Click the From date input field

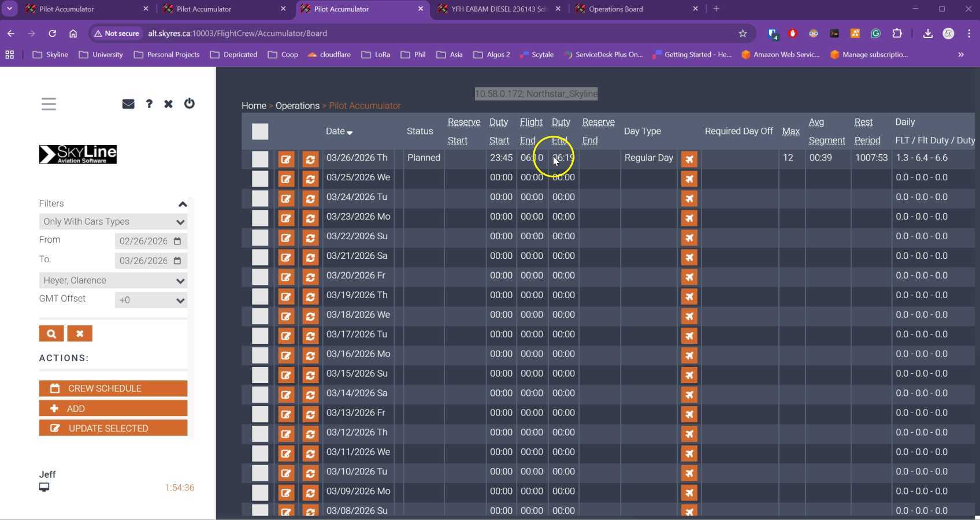tap(144, 242)
